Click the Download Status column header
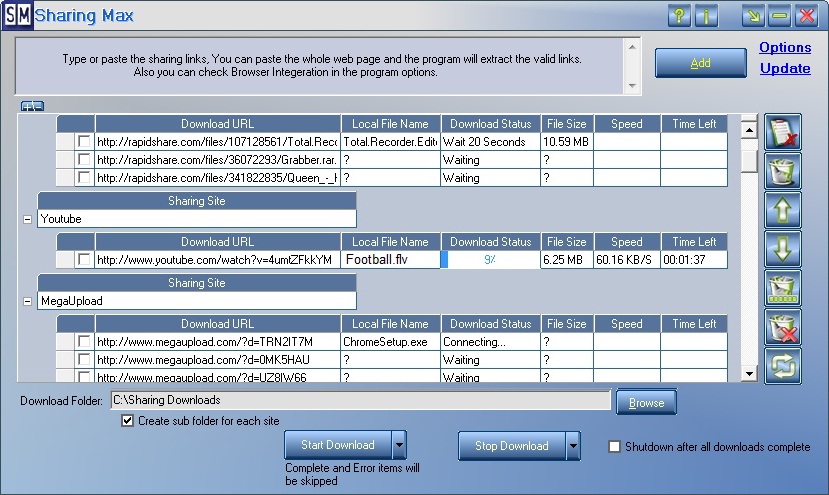The image size is (829, 495). pos(490,124)
